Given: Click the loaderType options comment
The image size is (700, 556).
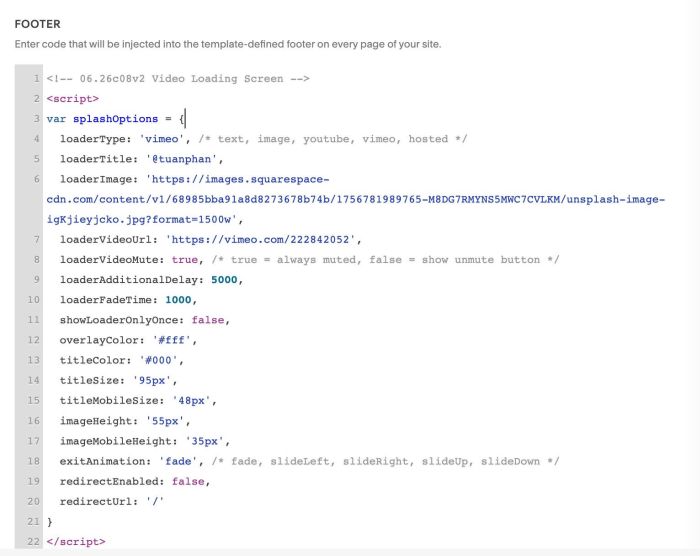Looking at the screenshot, I should point(333,139).
